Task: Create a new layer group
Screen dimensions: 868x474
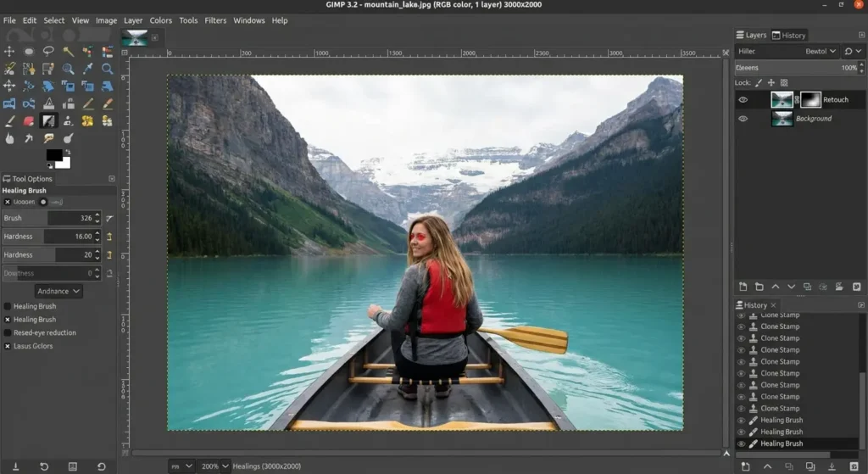Action: click(x=759, y=287)
